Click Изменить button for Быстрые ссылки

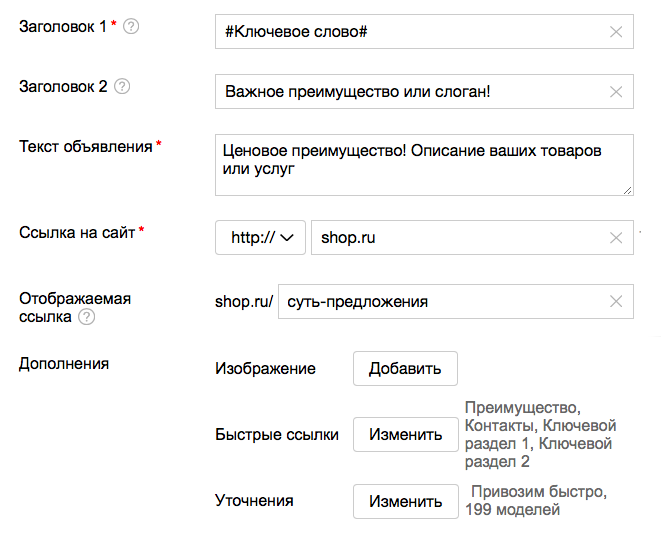[406, 434]
